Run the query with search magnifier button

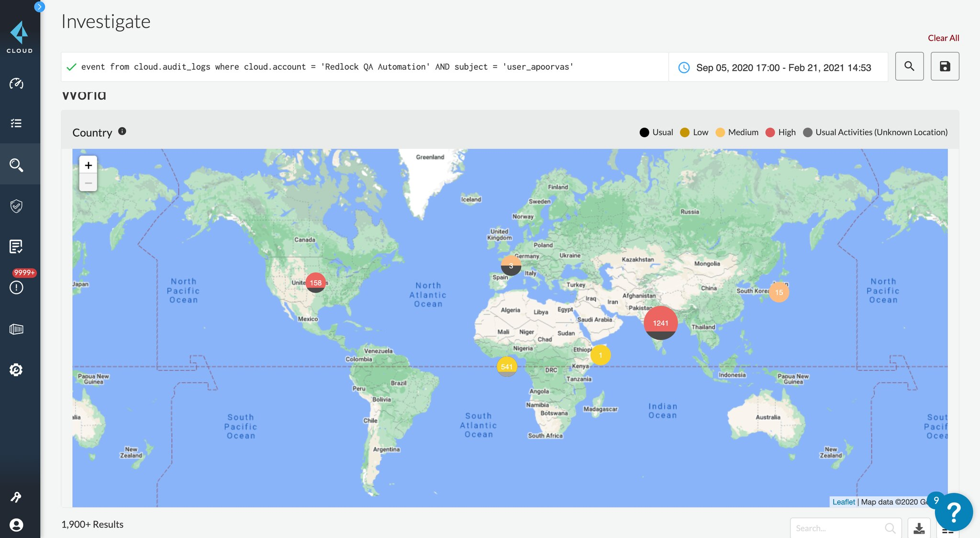coord(909,66)
